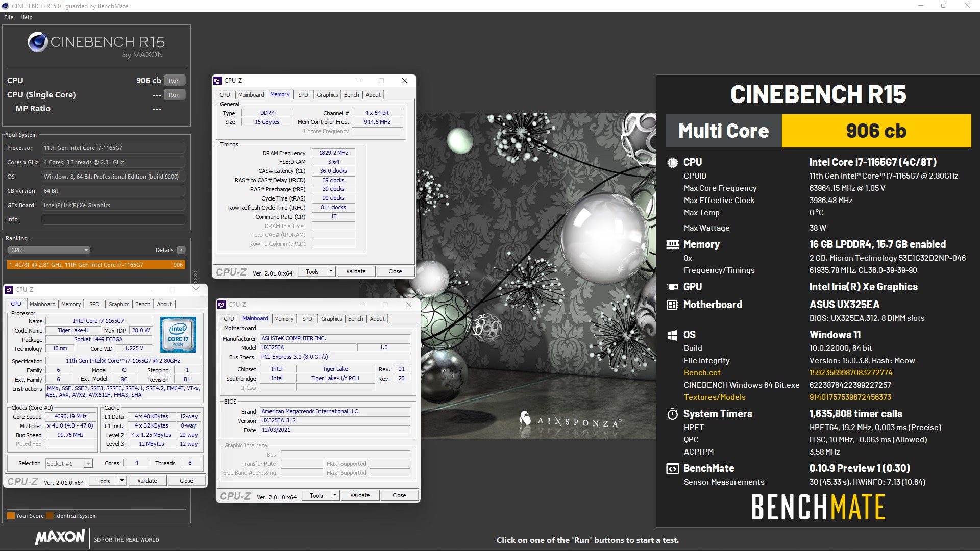
Task: Click Tools button in Memory CPU-Z window
Action: click(312, 272)
